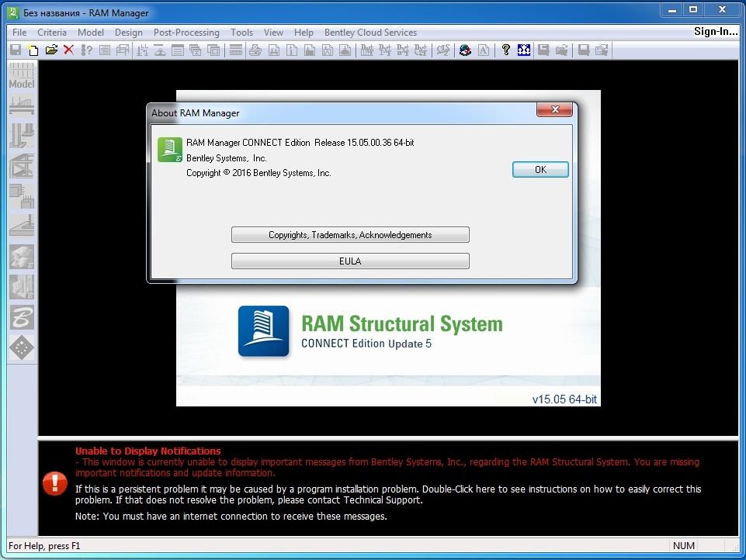The width and height of the screenshot is (746, 560).
Task: Open the File menu
Action: coord(19,33)
